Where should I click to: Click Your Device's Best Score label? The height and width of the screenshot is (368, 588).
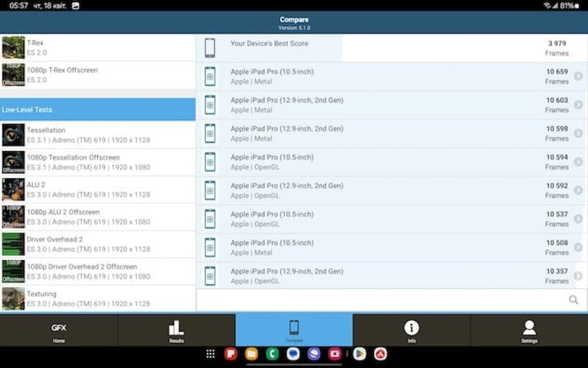[269, 44]
